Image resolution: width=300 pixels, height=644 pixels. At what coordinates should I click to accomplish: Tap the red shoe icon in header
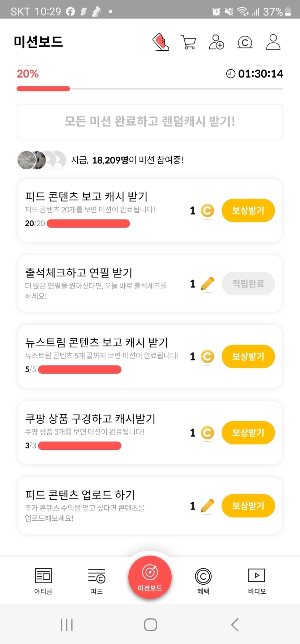(x=161, y=42)
